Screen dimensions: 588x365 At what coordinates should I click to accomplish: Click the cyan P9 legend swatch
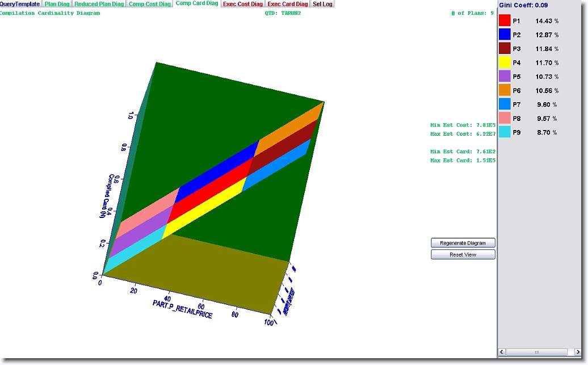505,132
